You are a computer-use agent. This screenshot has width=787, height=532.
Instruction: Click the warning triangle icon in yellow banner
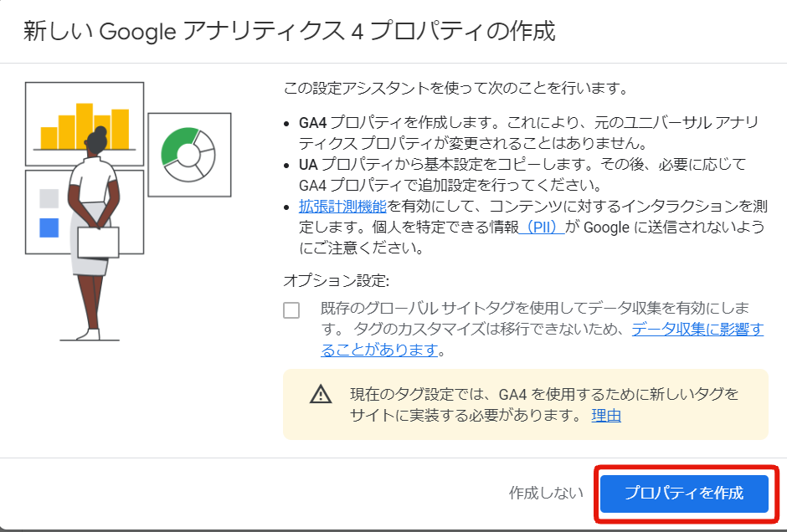pos(321,394)
